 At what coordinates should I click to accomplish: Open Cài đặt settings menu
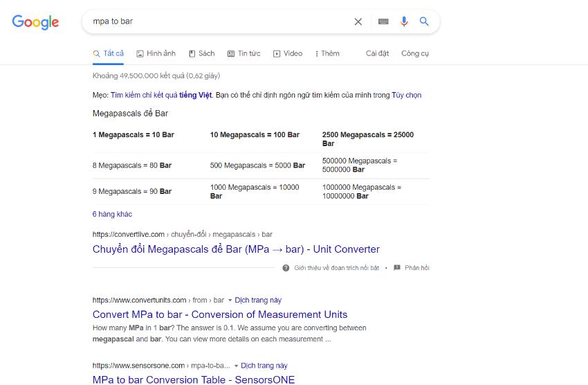pyautogui.click(x=377, y=53)
